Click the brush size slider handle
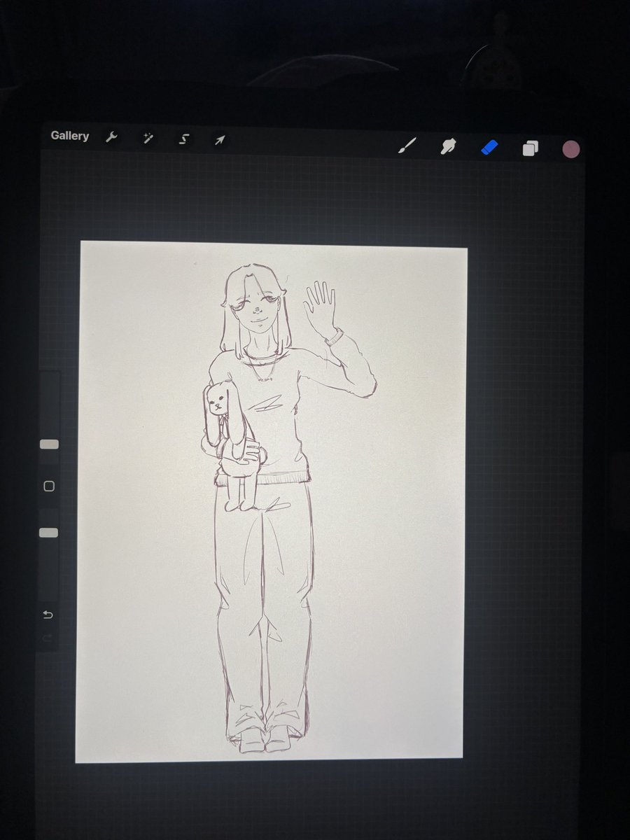The image size is (630, 840). (x=50, y=444)
